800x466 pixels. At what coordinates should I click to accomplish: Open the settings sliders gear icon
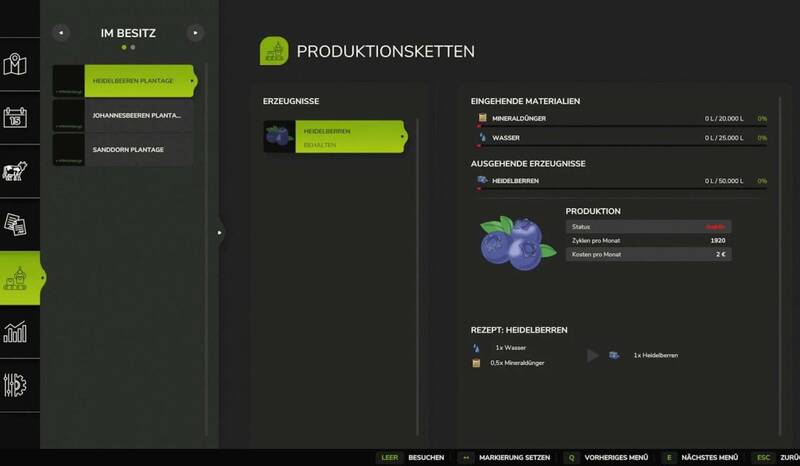(15, 385)
